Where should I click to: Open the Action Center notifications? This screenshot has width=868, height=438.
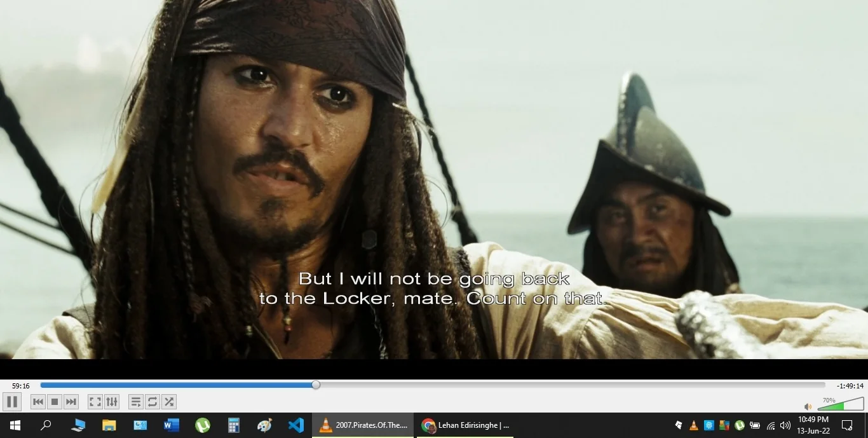847,425
